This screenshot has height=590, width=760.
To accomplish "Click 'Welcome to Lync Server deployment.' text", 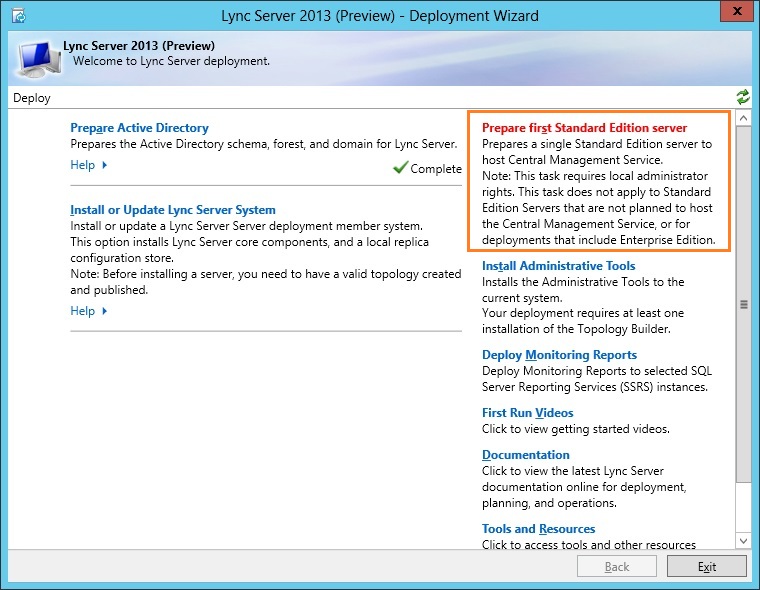I will point(171,61).
